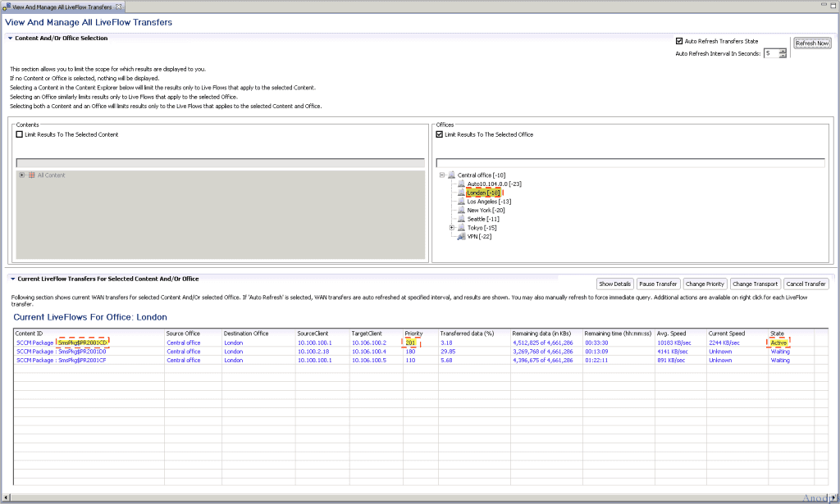The image size is (840, 504).
Task: Close the LiveFlow Transfers tab with X icon
Action: (x=120, y=7)
